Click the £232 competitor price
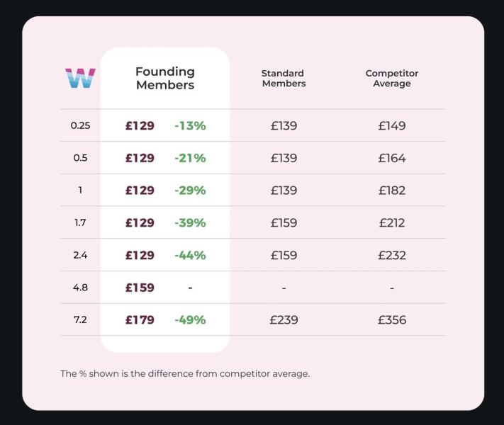Screen dimensions: 504x425 click(392, 255)
